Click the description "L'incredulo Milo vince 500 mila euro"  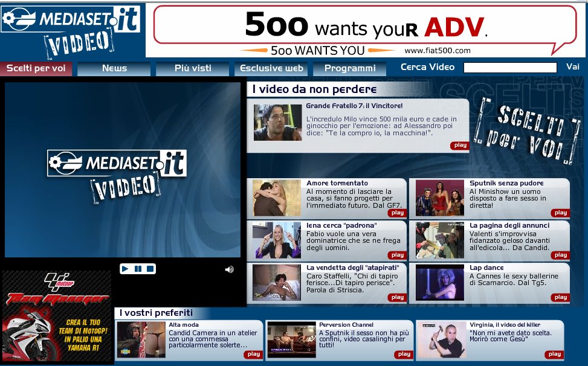(x=381, y=126)
